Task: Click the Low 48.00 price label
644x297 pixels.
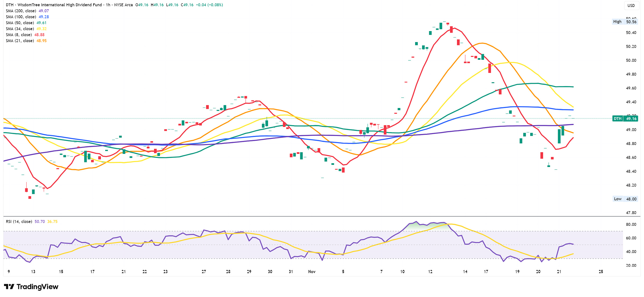Action: pyautogui.click(x=625, y=199)
